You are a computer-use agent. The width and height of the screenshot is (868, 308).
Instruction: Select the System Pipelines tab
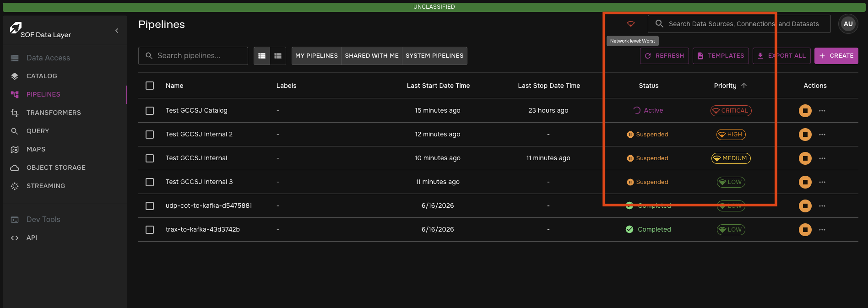point(434,55)
